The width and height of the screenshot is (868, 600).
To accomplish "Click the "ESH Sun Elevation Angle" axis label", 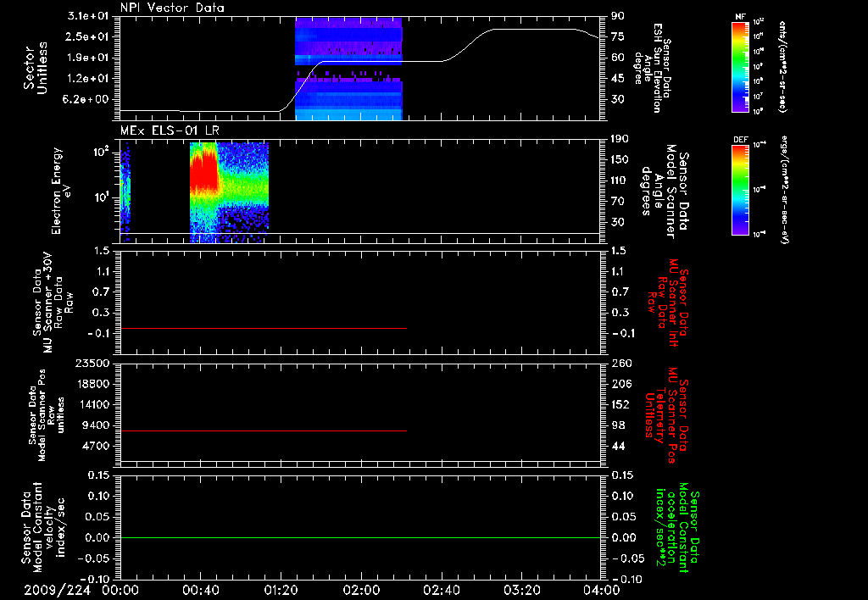I will (x=654, y=68).
